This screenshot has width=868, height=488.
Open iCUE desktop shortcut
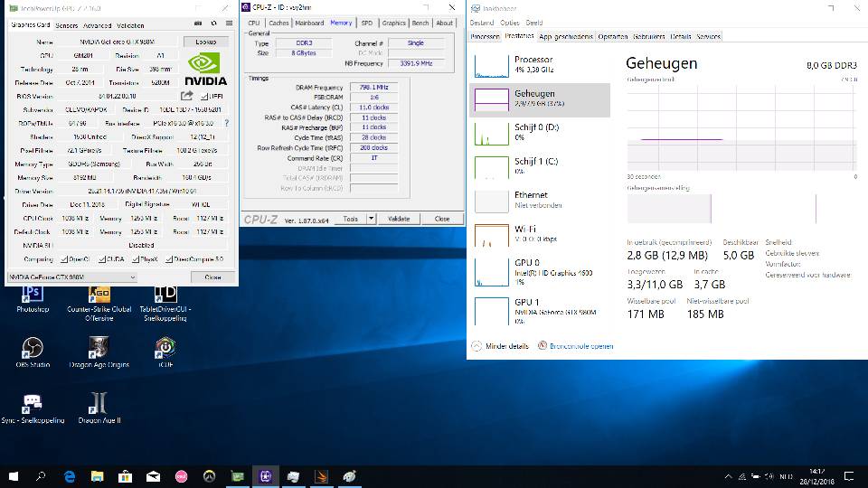[x=165, y=352]
